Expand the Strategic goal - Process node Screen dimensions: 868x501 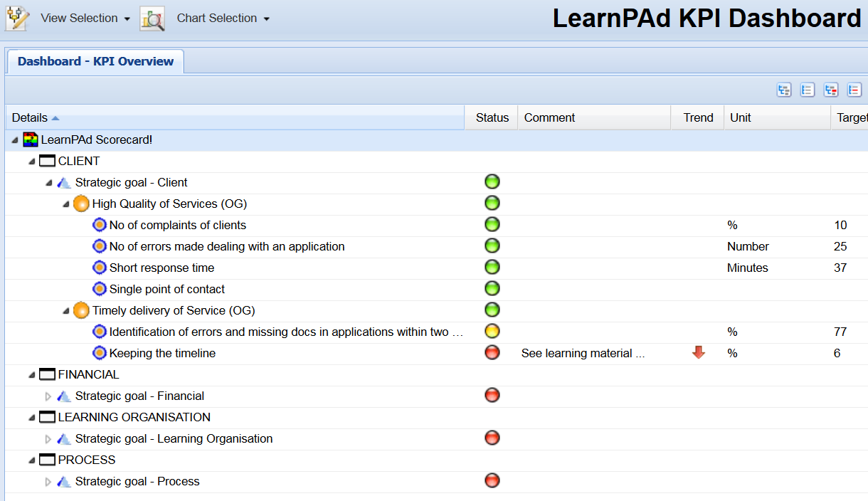coord(48,482)
